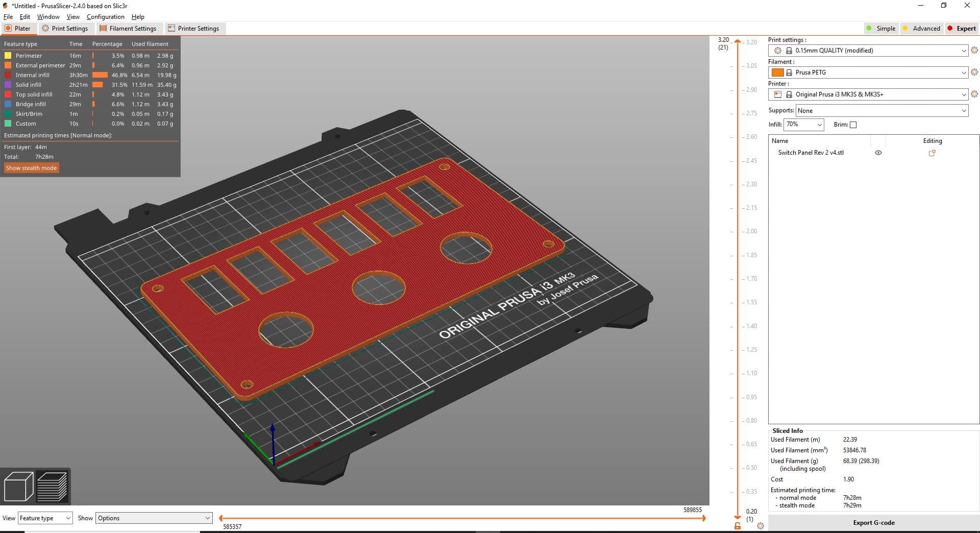The width and height of the screenshot is (980, 533).
Task: Open print settings gear icon next to 0.15mm QUALITY
Action: point(974,50)
